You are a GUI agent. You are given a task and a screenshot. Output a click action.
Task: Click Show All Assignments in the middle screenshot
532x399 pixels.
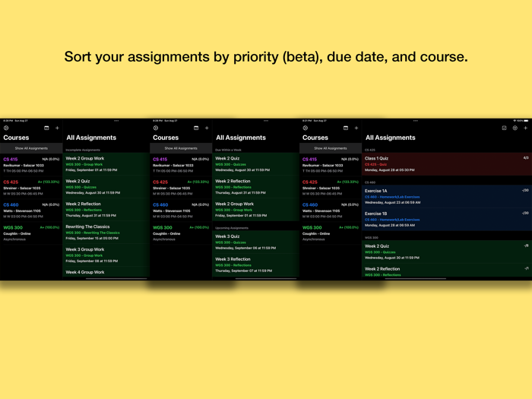(x=181, y=148)
